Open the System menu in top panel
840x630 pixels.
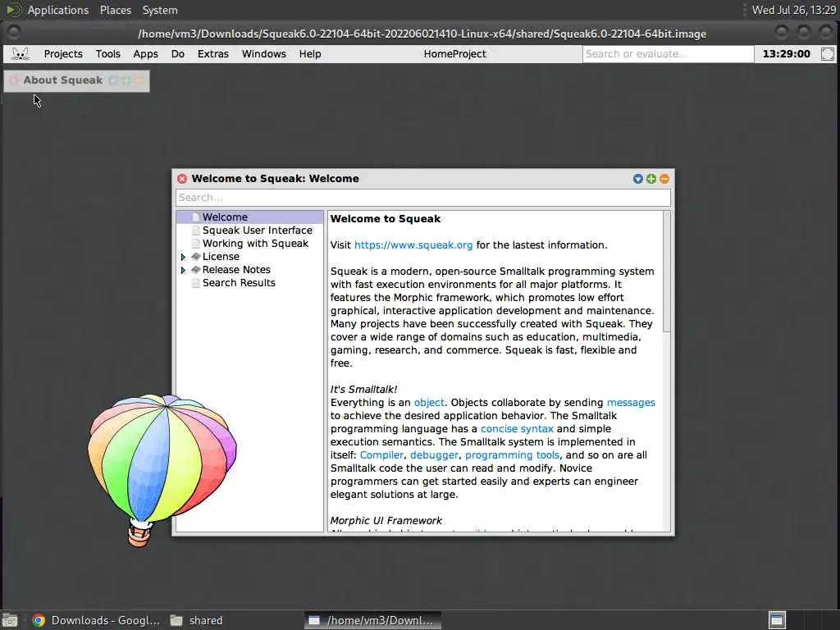pyautogui.click(x=160, y=10)
